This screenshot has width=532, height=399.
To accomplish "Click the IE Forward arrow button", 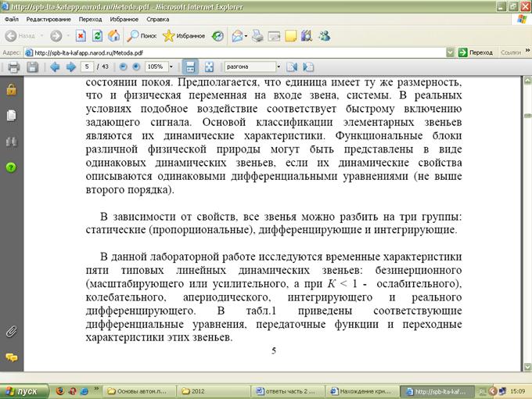I will (x=56, y=36).
